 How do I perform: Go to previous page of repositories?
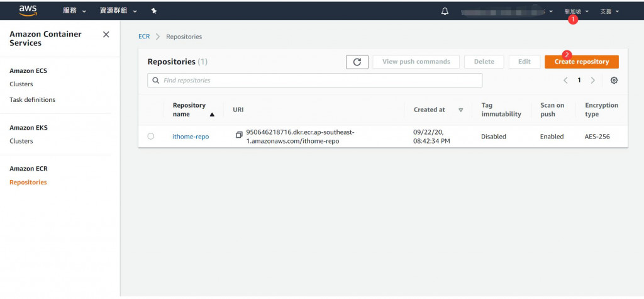565,81
